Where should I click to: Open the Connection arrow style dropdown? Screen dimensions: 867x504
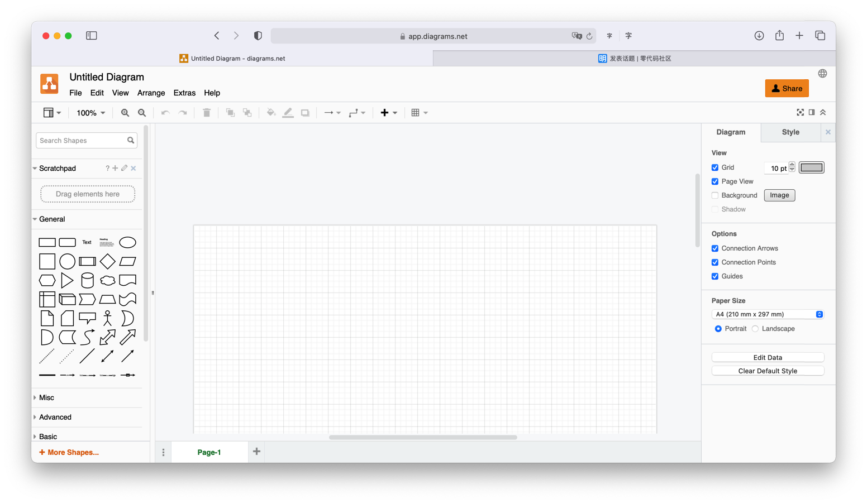[332, 113]
